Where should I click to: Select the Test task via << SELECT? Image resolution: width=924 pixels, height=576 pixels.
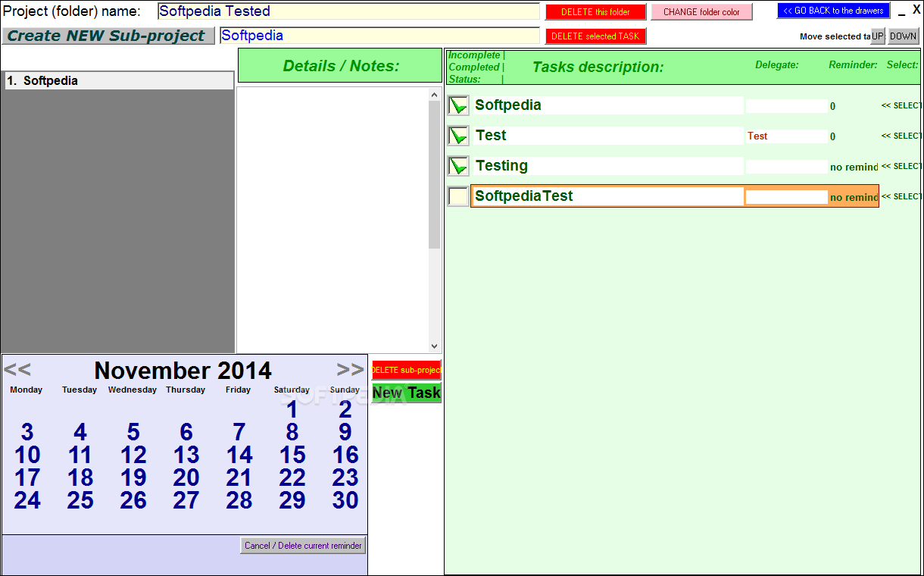tap(901, 136)
